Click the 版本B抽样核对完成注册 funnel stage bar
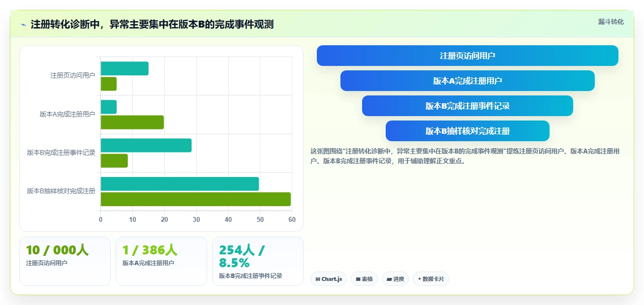The width and height of the screenshot is (644, 305). 467,131
